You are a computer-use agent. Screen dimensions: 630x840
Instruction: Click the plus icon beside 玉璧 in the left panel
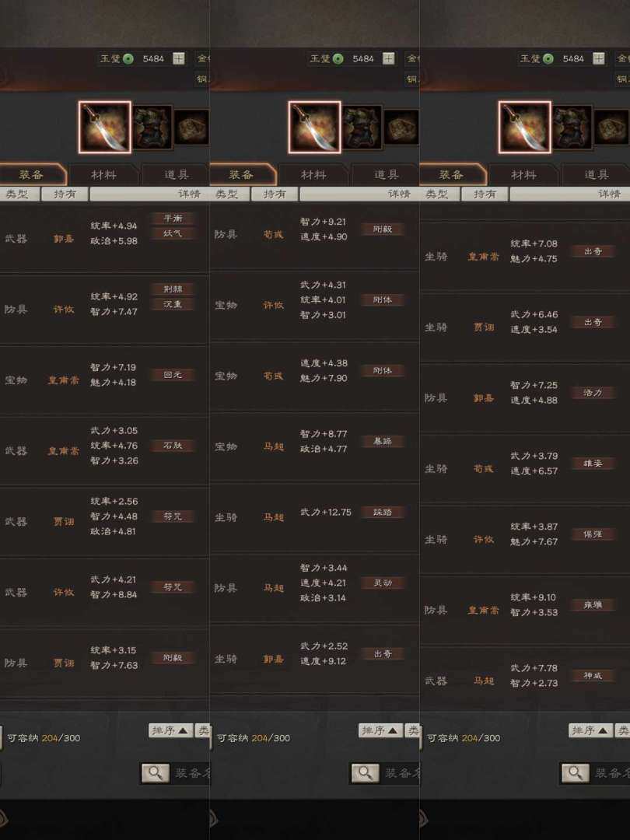[x=179, y=58]
